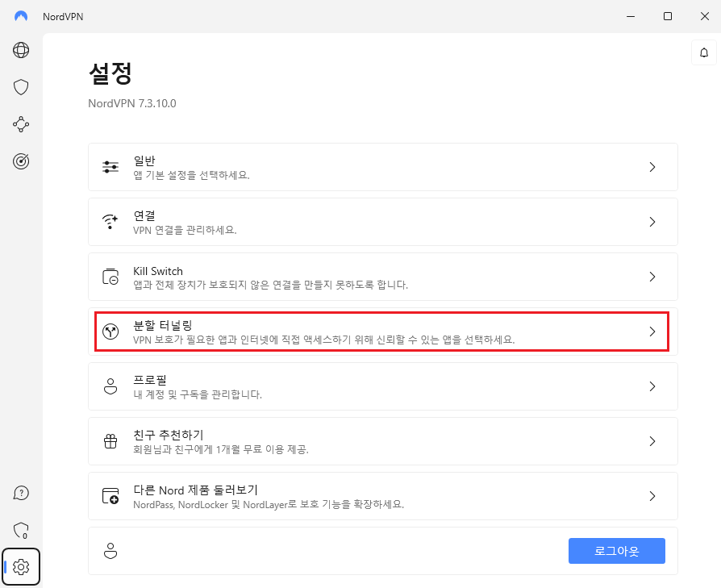The width and height of the screenshot is (721, 588).
Task: Click description 내 계정 및 구독을 관리합니다
Action: point(198,394)
